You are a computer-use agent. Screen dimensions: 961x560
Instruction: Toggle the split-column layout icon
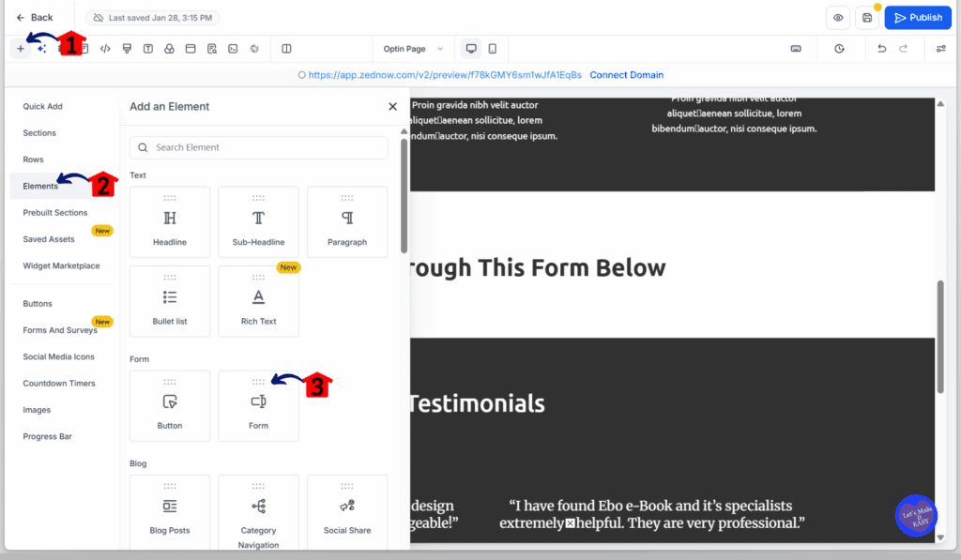click(x=286, y=48)
